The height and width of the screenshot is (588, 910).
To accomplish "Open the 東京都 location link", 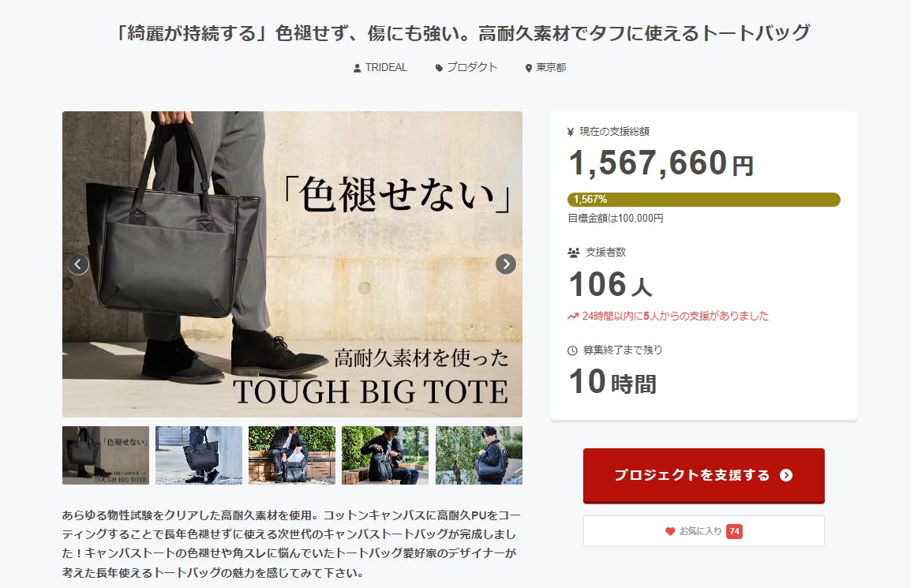I will pos(551,67).
